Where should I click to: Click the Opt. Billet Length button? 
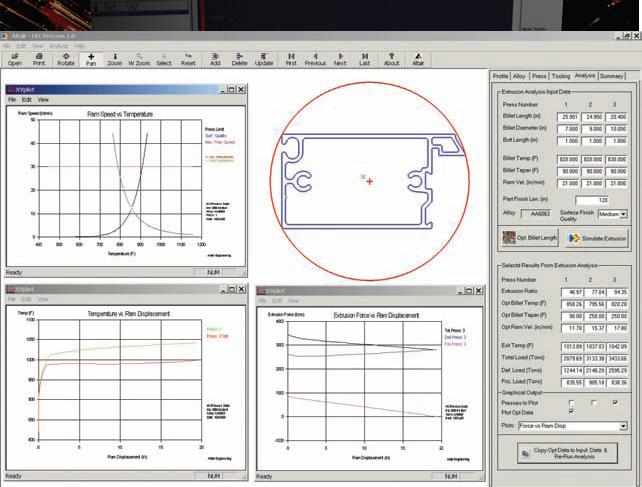point(530,238)
